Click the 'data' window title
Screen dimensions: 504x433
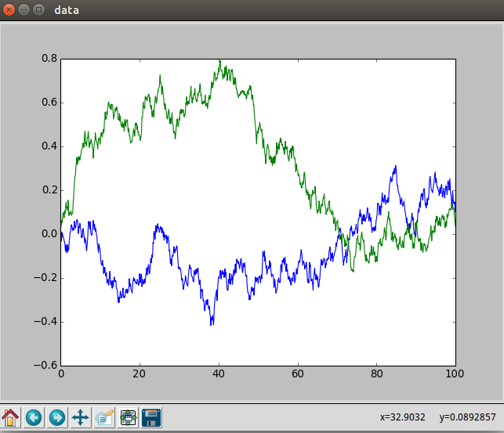click(x=67, y=10)
